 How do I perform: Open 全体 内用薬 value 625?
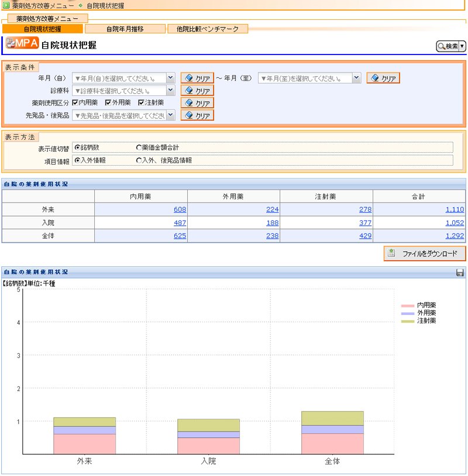(180, 235)
